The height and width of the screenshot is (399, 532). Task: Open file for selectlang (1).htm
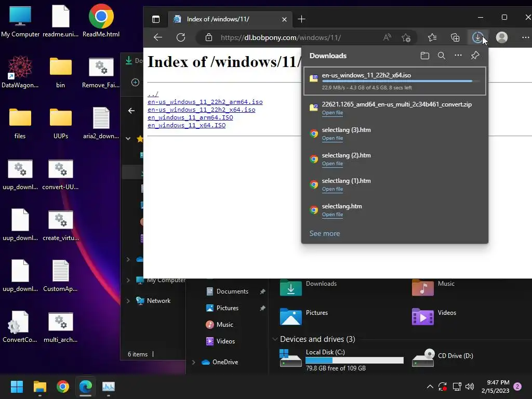(x=332, y=189)
